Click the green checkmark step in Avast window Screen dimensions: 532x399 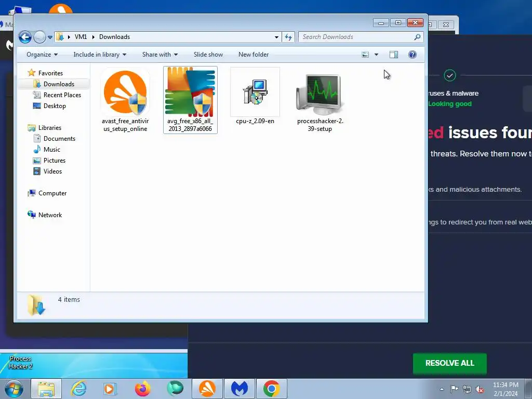point(449,75)
